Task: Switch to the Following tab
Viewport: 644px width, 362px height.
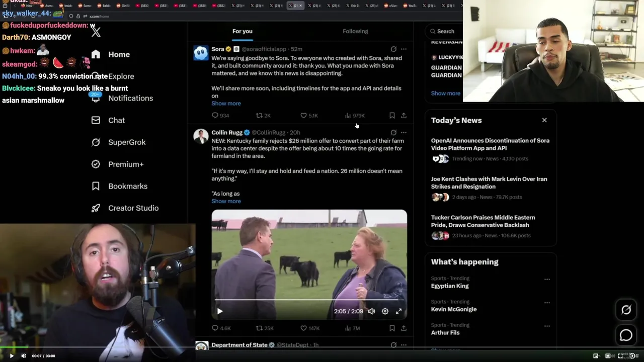Action: point(355,31)
